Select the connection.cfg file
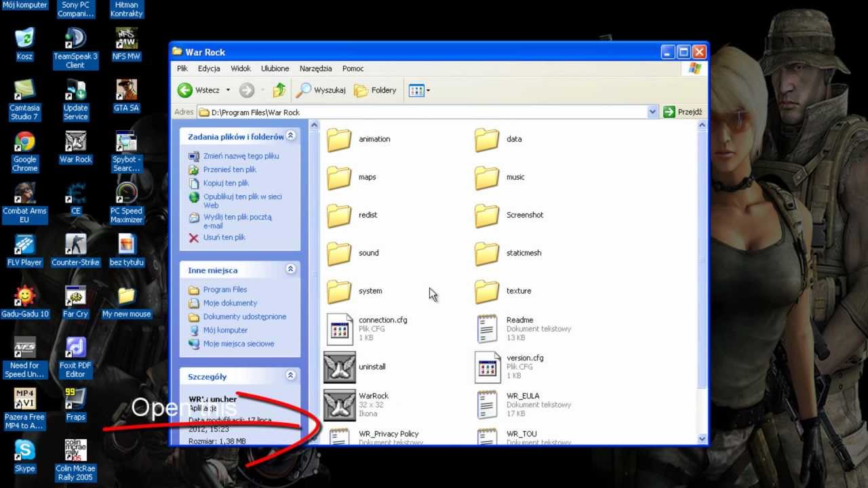 click(367, 329)
